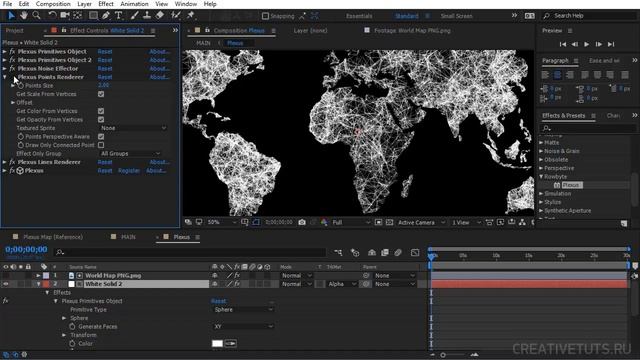The height and width of the screenshot is (360, 640).
Task: Open the Active Camera view dropdown
Action: pos(421,222)
